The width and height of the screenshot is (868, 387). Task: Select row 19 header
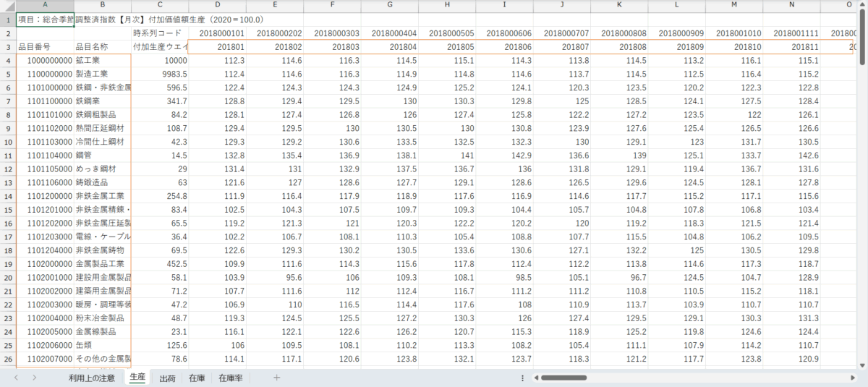pyautogui.click(x=8, y=263)
